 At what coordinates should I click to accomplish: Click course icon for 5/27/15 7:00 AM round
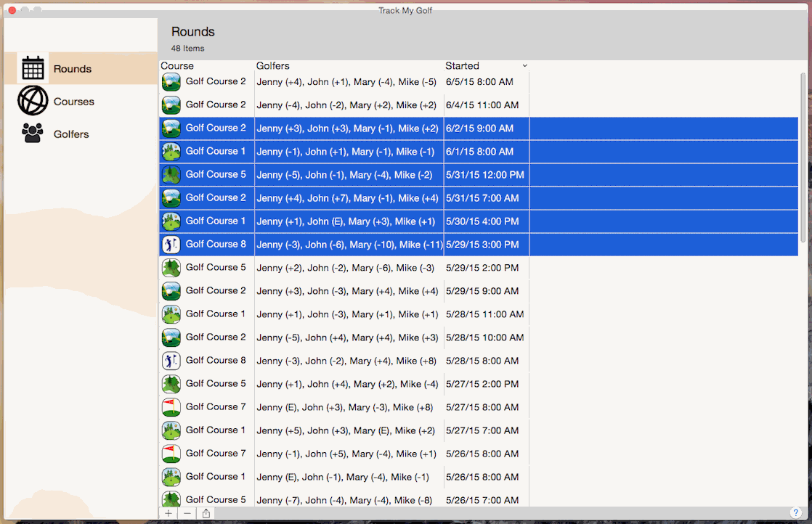[171, 431]
